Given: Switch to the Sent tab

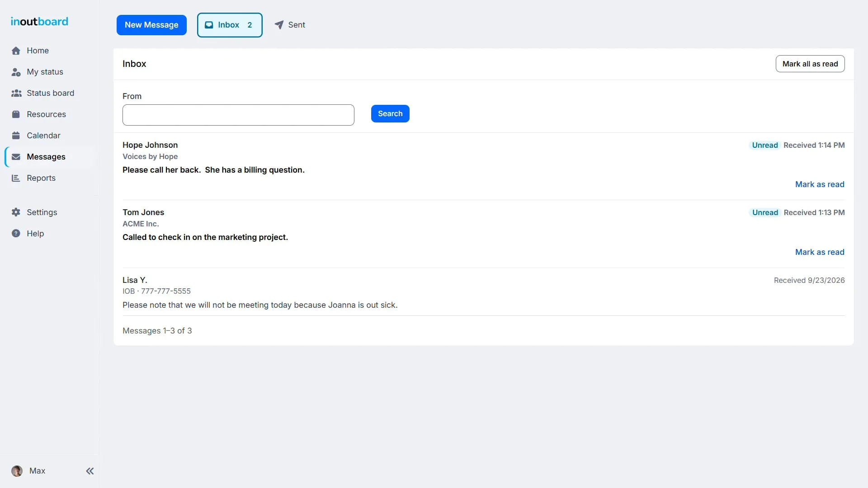Looking at the screenshot, I should pyautogui.click(x=290, y=25).
